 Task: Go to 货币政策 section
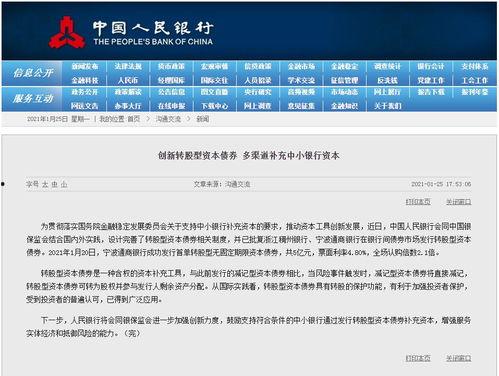[171, 66]
